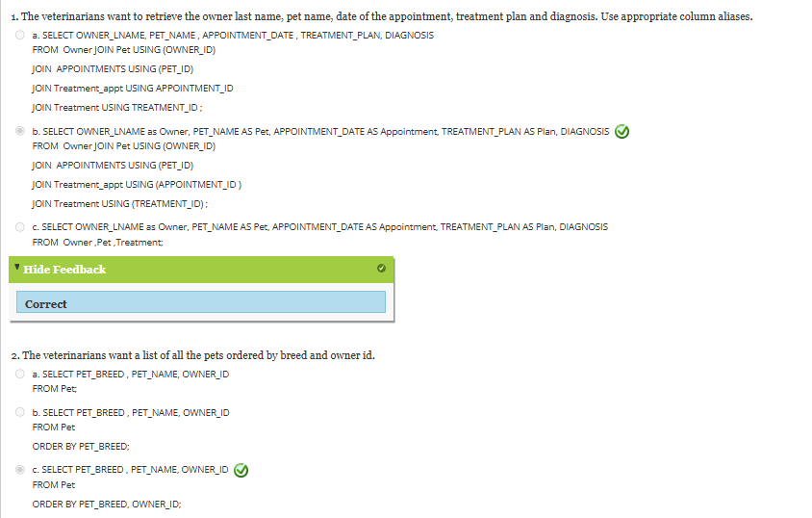Image resolution: width=812 pixels, height=518 pixels.
Task: Choose radio option a in question 2
Action: [x=20, y=374]
